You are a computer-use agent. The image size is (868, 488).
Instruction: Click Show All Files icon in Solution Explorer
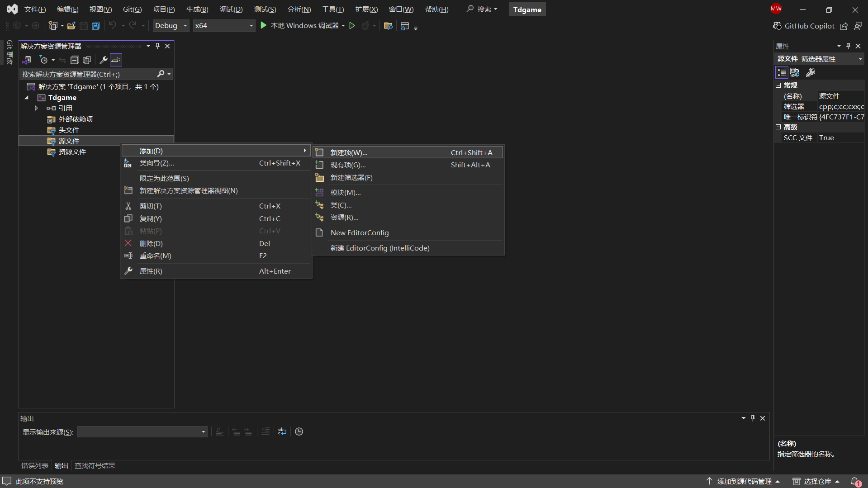click(x=87, y=60)
